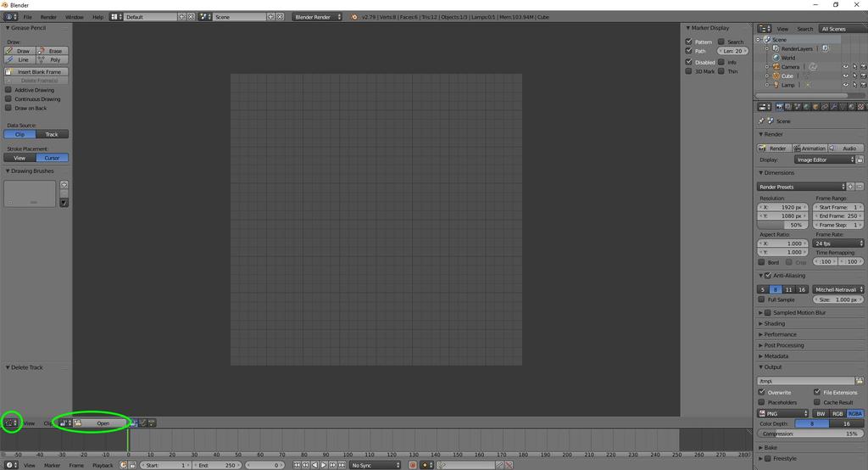The height and width of the screenshot is (470, 868).
Task: Open the Info editor type selector icon
Action: tap(11, 17)
